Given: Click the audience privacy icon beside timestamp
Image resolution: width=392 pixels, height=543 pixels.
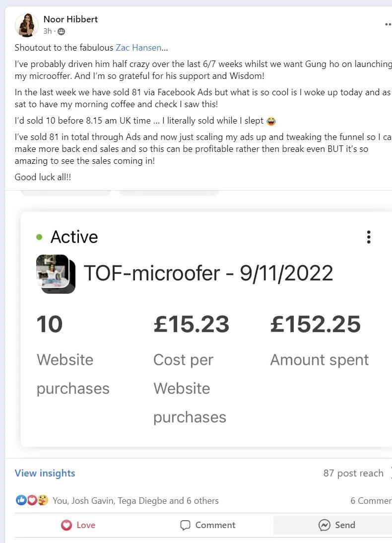Looking at the screenshot, I should pyautogui.click(x=61, y=31).
